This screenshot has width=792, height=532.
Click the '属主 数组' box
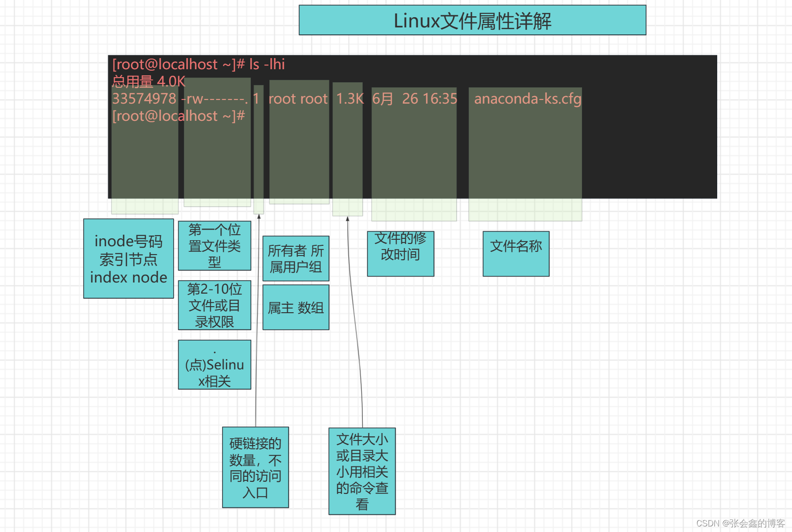pos(296,308)
